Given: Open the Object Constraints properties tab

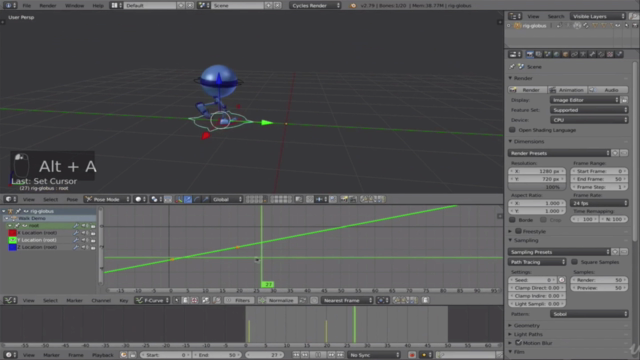Looking at the screenshot, I should (575, 54).
